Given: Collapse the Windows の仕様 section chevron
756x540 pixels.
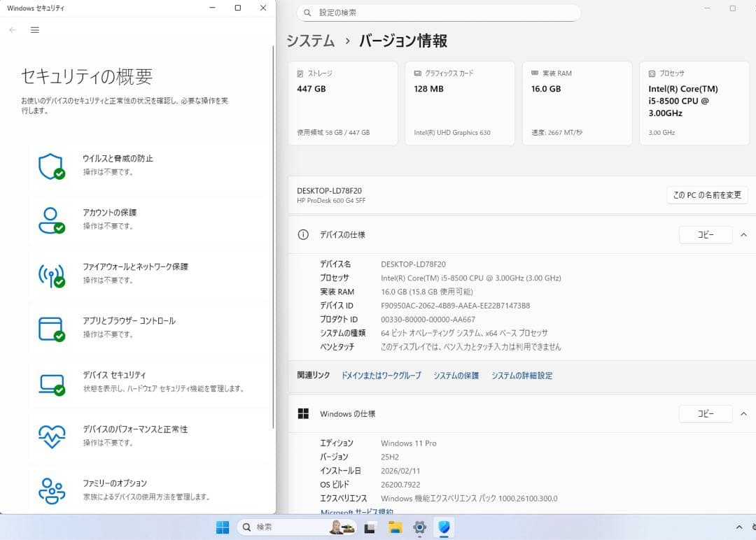Looking at the screenshot, I should tap(744, 414).
